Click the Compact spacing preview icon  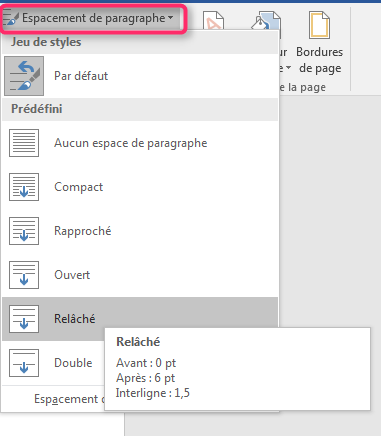pos(24,187)
